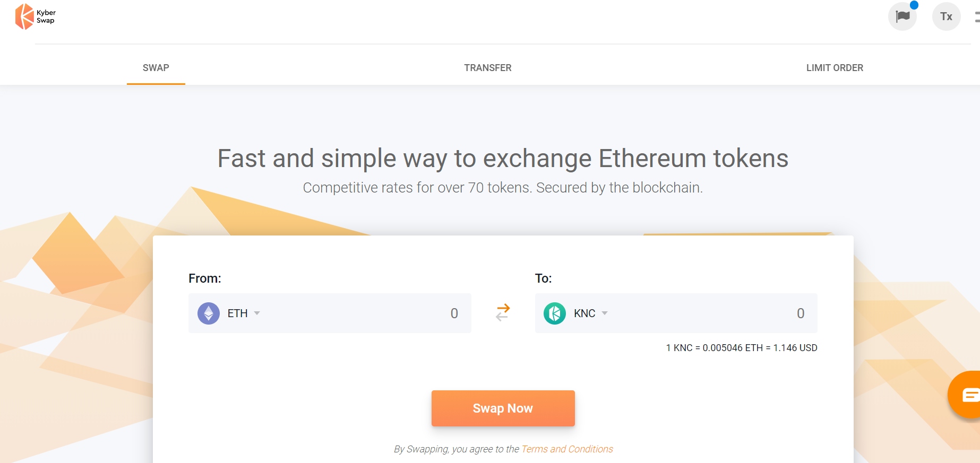Click the Swap Now button

coord(503,408)
